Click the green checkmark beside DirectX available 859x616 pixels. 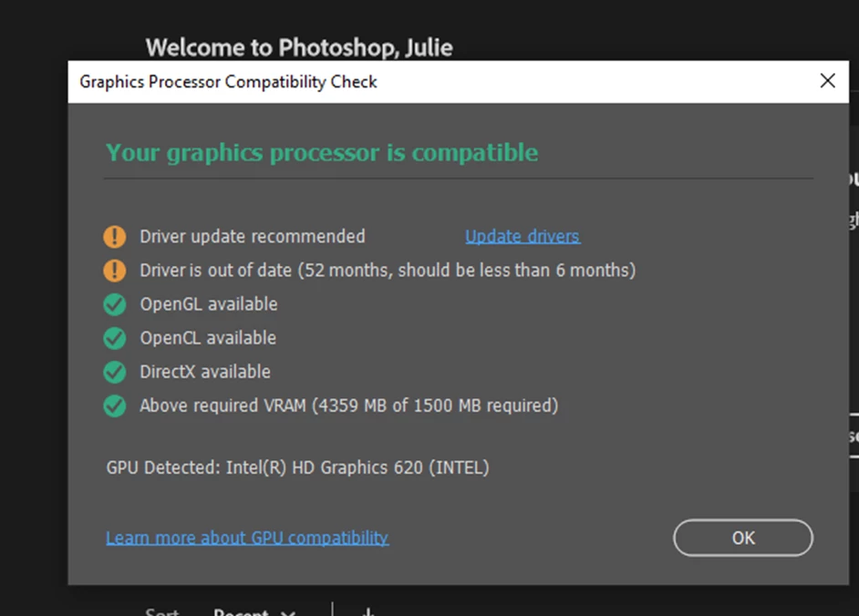coord(115,373)
